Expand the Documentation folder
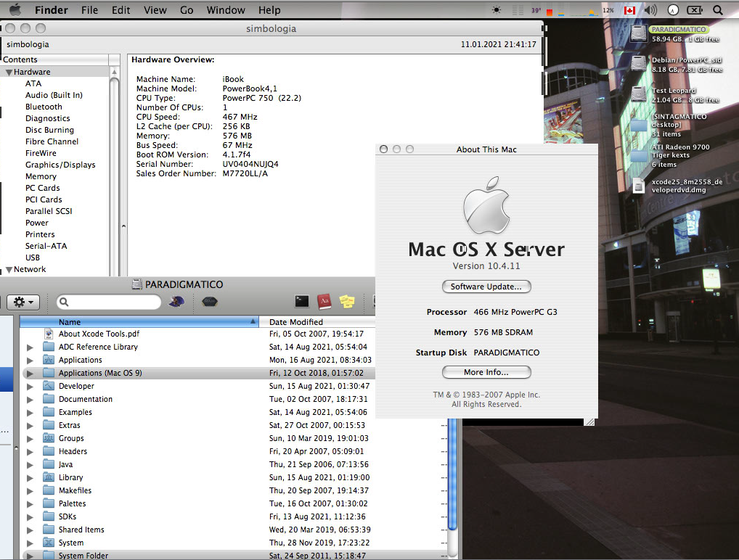This screenshot has width=739, height=560. [x=30, y=400]
